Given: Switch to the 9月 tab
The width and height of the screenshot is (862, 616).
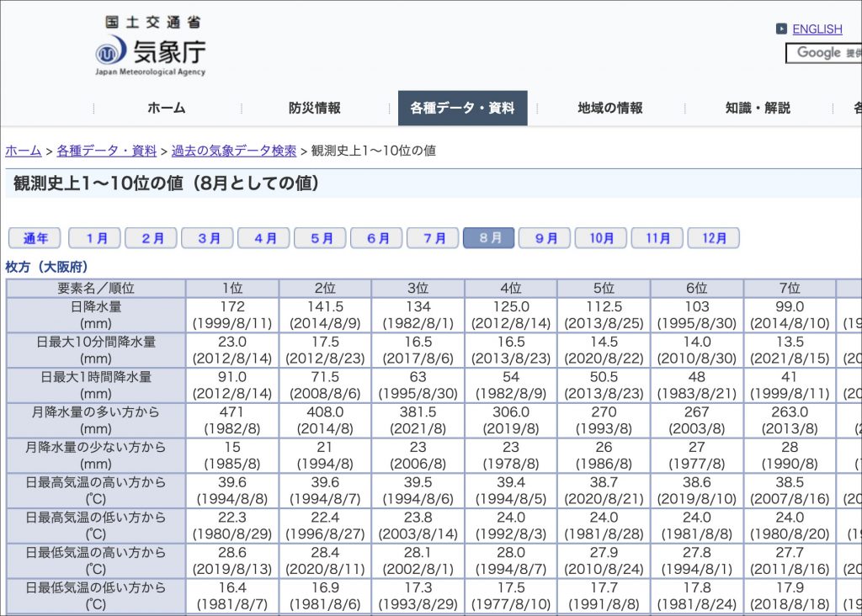Looking at the screenshot, I should (545, 238).
